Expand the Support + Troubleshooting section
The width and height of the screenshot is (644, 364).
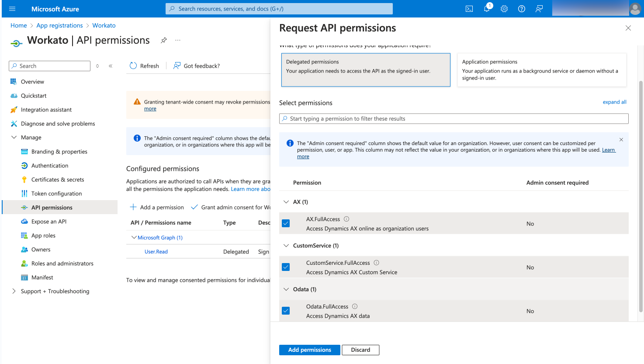(x=14, y=291)
